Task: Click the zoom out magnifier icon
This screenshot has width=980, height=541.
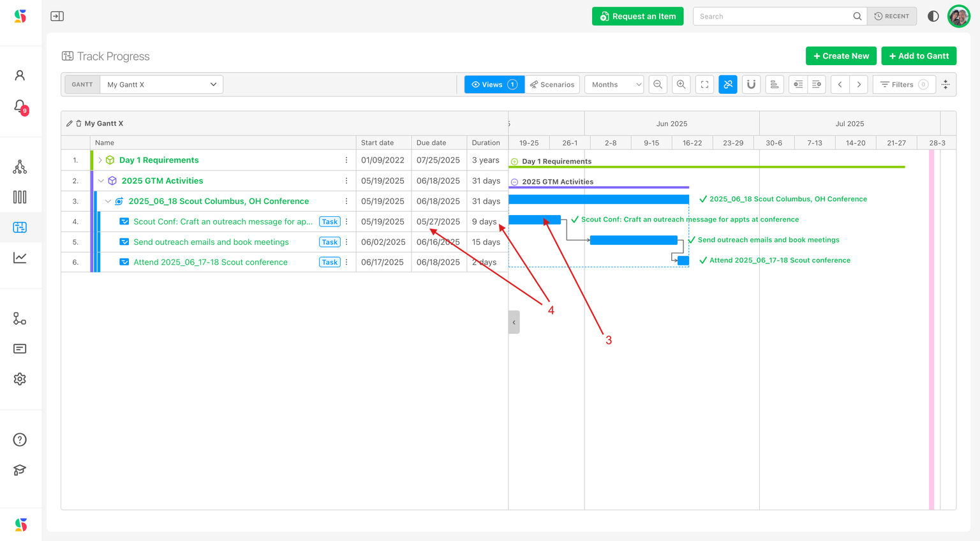Action: [658, 84]
